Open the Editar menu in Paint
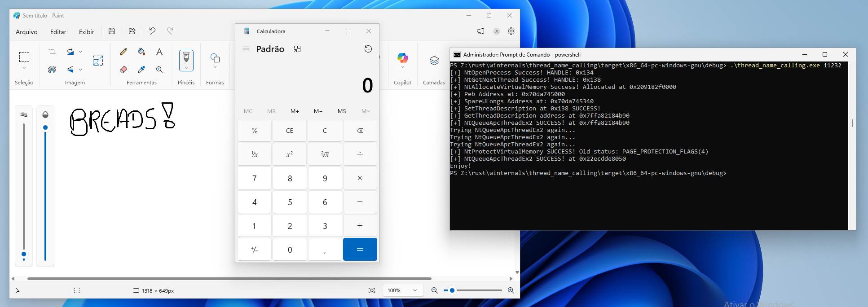868x307 pixels. (x=58, y=32)
